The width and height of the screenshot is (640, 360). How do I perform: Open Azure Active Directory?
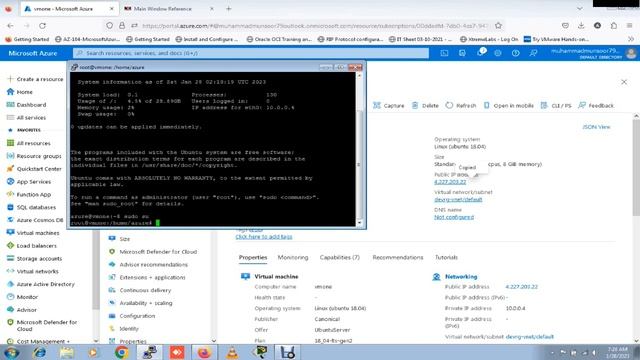(41, 284)
